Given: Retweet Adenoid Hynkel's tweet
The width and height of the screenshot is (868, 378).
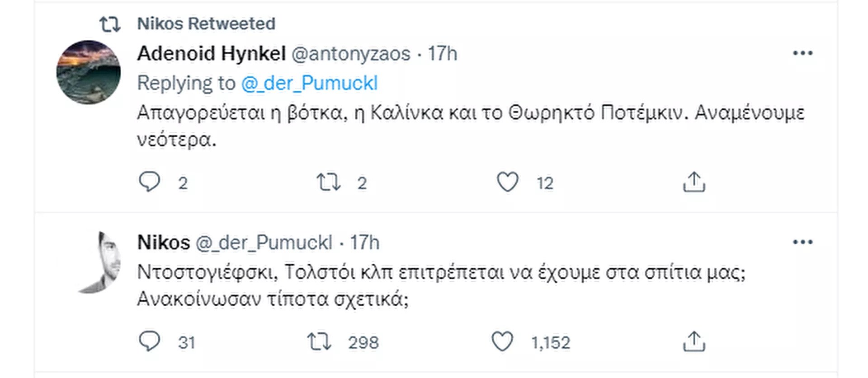Looking at the screenshot, I should click(328, 182).
